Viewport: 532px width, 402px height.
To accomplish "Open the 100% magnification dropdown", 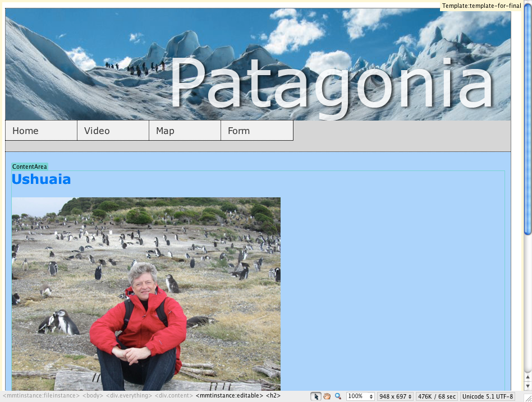I will [360, 396].
